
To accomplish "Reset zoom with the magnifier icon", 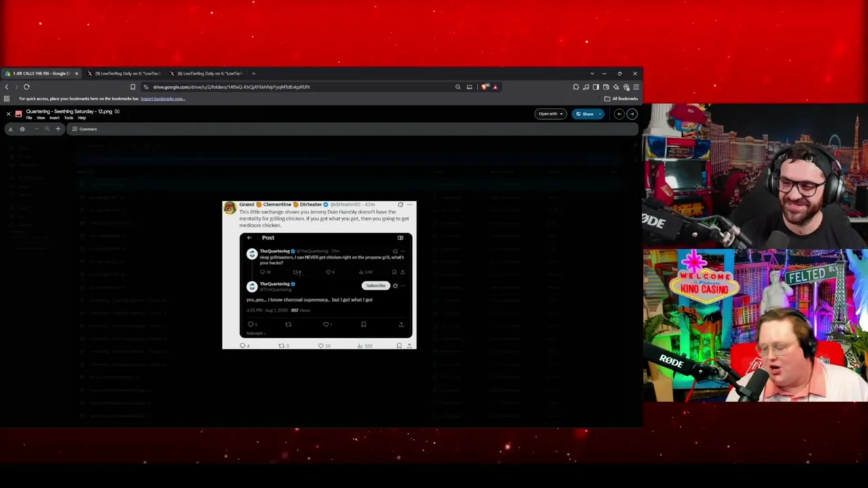I will [x=47, y=129].
